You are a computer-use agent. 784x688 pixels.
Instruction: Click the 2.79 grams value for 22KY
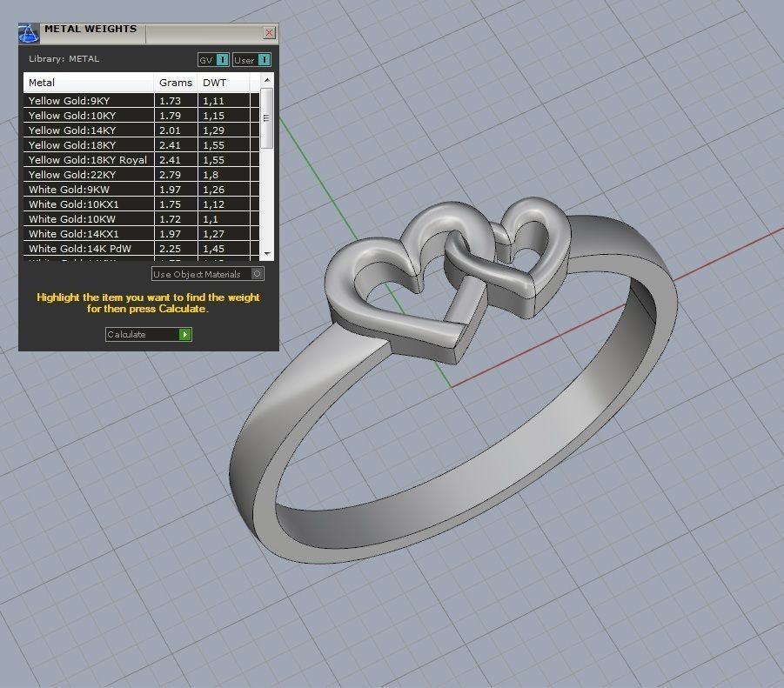[x=170, y=174]
